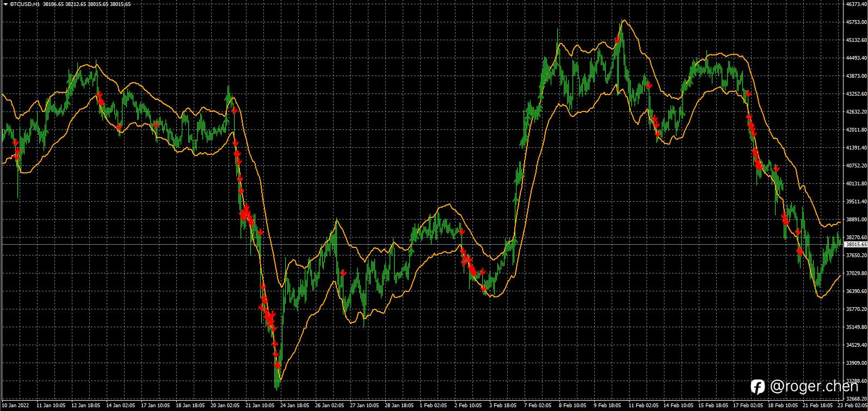Click the 17 Jan 10:05 time label
The image size is (868, 411).
[155, 405]
